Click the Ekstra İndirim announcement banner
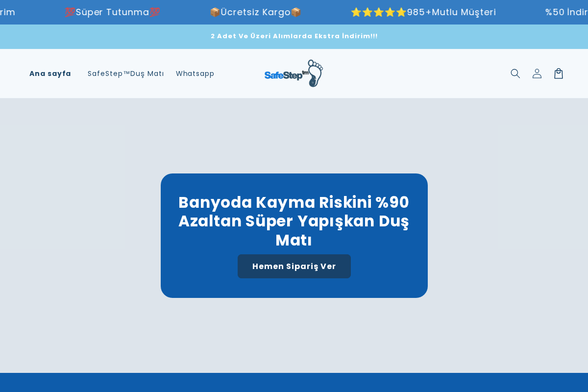The width and height of the screenshot is (588, 392). [294, 36]
